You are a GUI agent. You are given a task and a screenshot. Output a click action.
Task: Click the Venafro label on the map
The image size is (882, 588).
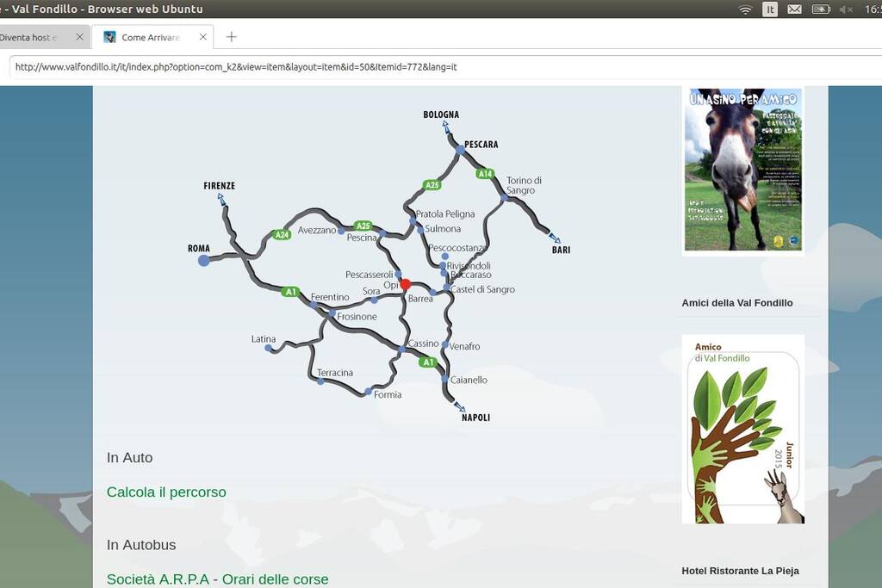(x=464, y=346)
